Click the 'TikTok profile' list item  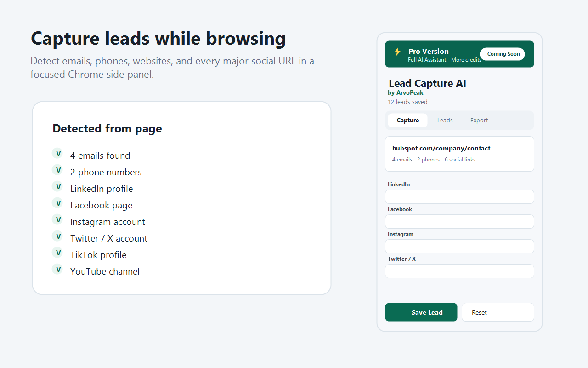pos(98,255)
